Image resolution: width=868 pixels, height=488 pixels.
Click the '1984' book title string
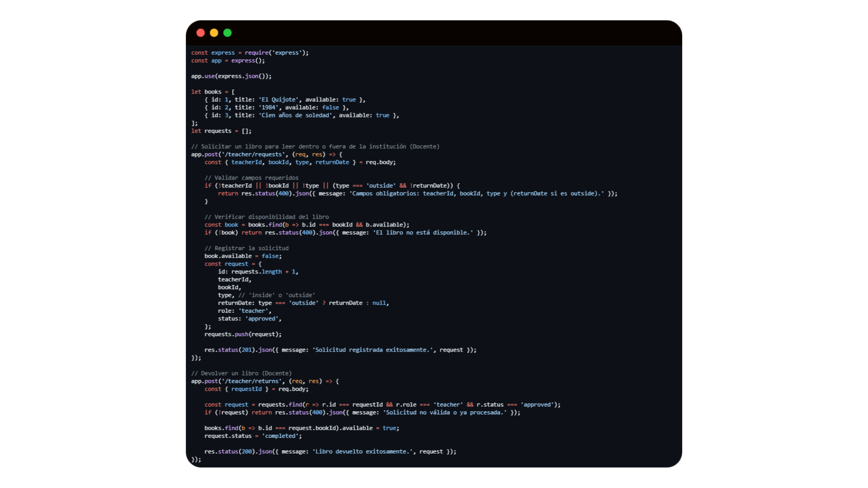[269, 108]
